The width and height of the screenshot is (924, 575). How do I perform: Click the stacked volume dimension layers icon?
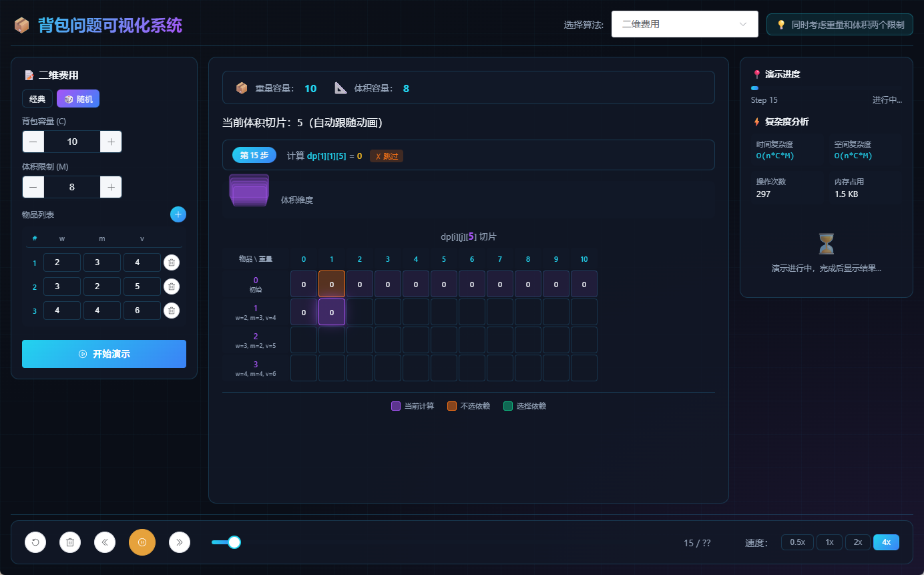coord(249,190)
